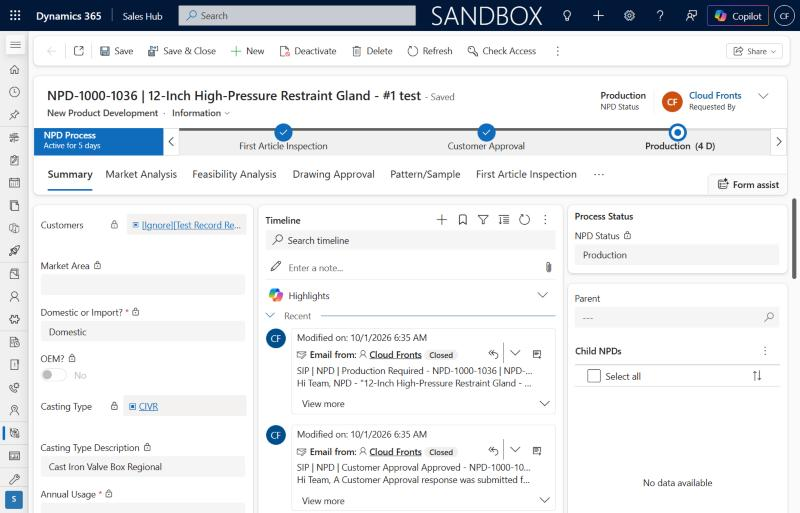Open Child NPDs more commands menu
Screen dimensions: 800x513
tap(765, 351)
